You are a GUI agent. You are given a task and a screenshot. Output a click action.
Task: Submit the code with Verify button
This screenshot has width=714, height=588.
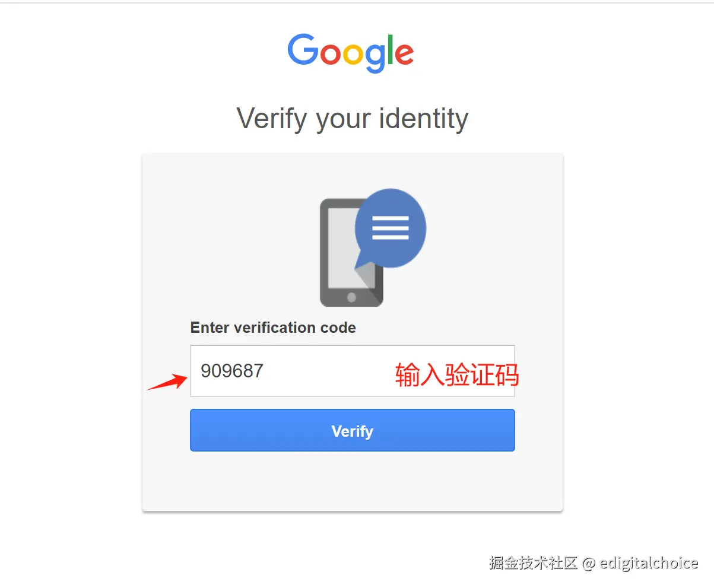pos(353,431)
